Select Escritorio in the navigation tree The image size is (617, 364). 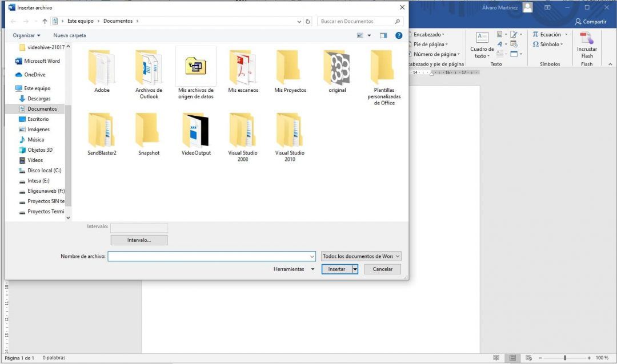(38, 119)
